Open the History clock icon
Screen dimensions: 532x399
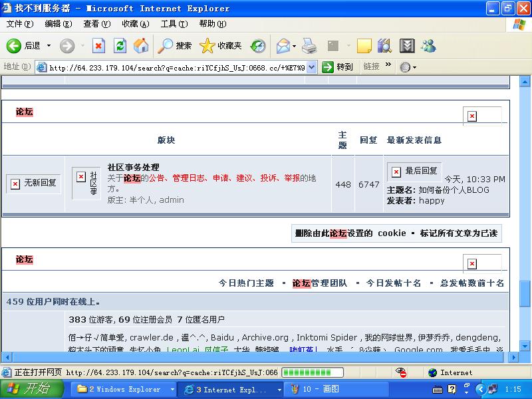click(258, 46)
